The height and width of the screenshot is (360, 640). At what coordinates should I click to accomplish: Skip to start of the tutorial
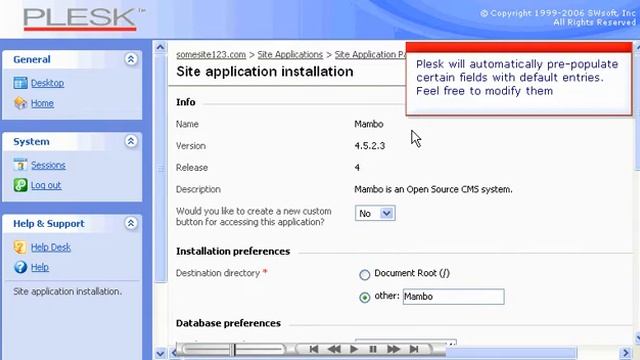[x=313, y=349]
